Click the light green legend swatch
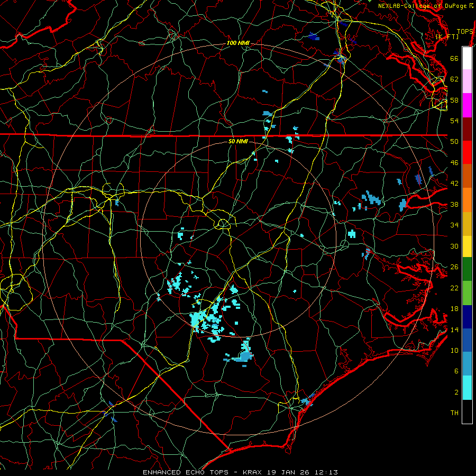The width and height of the screenshot is (476, 476). coord(467,293)
